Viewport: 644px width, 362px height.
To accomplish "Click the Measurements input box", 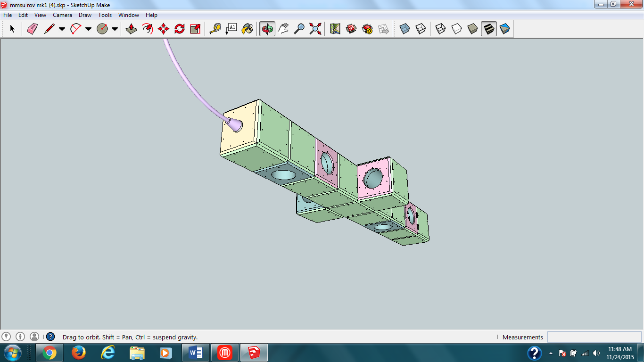I will pos(594,337).
